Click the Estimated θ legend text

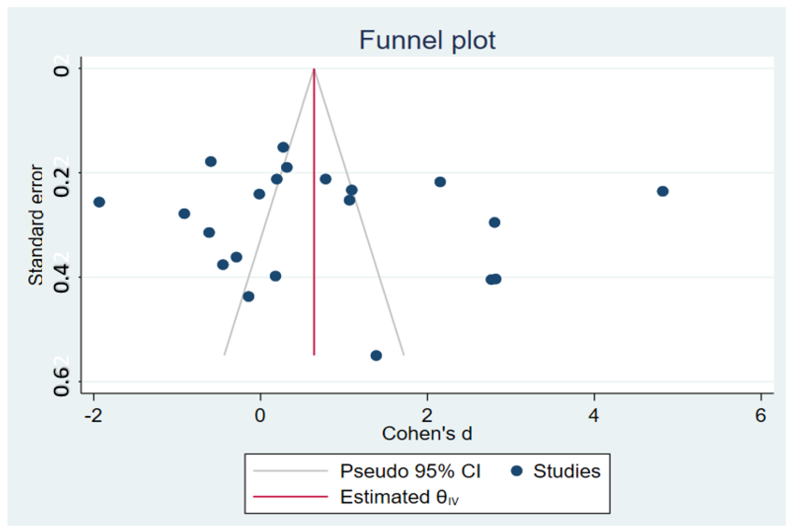[399, 497]
